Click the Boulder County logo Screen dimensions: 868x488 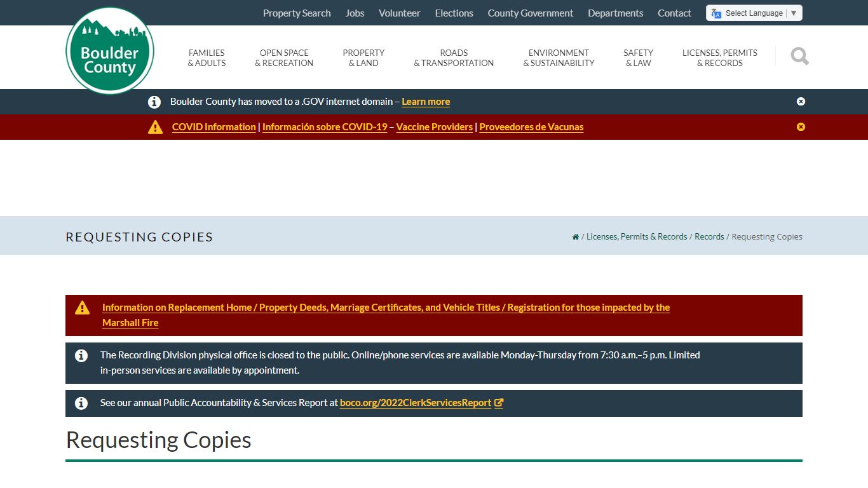(x=110, y=51)
